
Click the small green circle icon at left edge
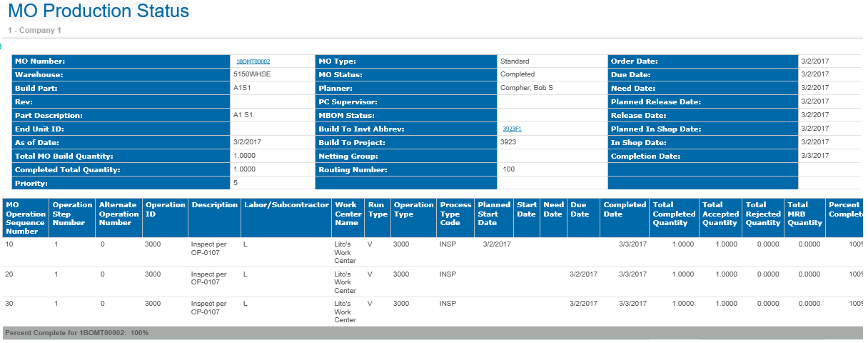point(1,46)
